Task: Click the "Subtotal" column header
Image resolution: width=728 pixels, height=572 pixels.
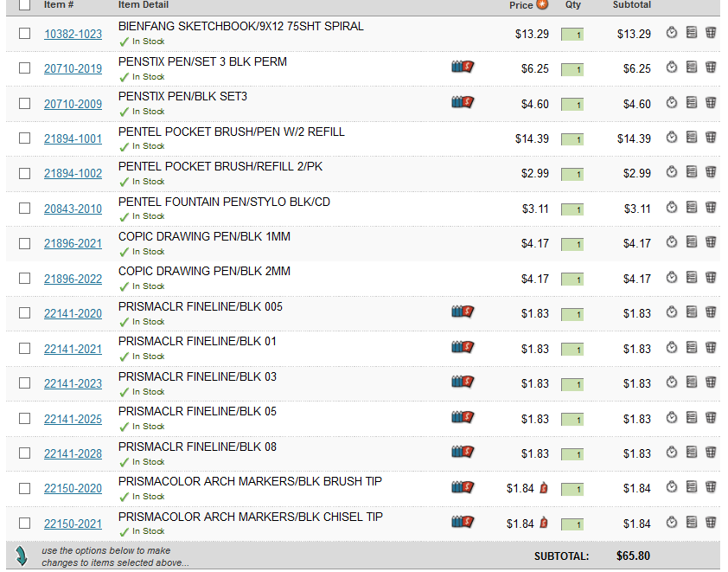Action: point(632,4)
